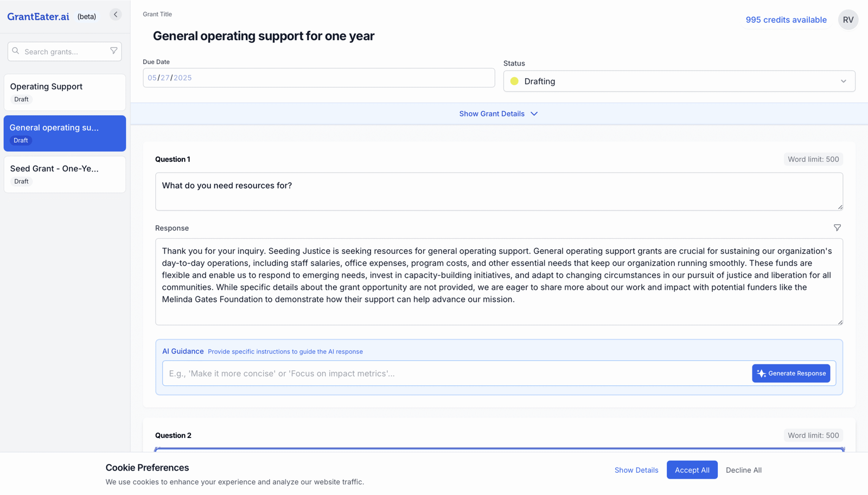Viewport: 868px width, 495px height.
Task: Select General operating su... grant entry
Action: (65, 134)
